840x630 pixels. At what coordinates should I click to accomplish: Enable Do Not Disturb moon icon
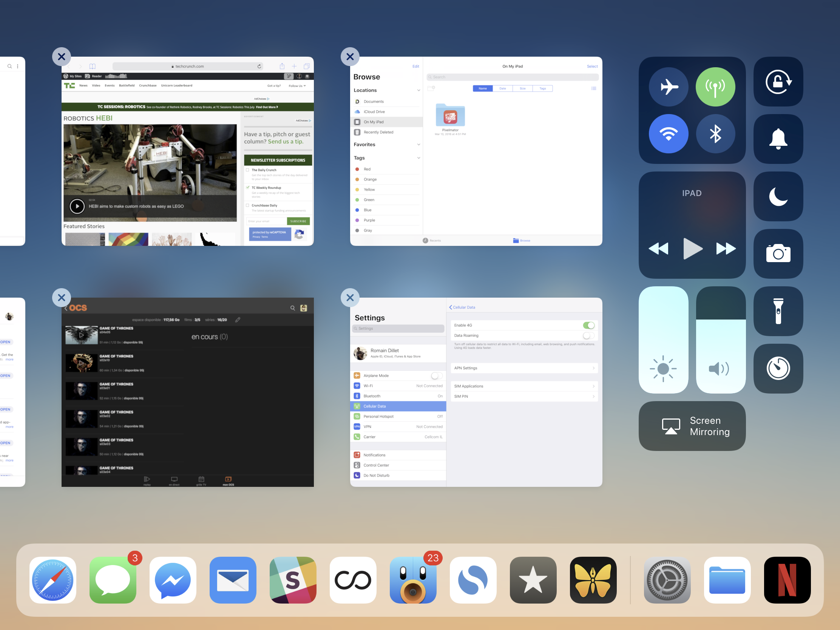tap(778, 196)
